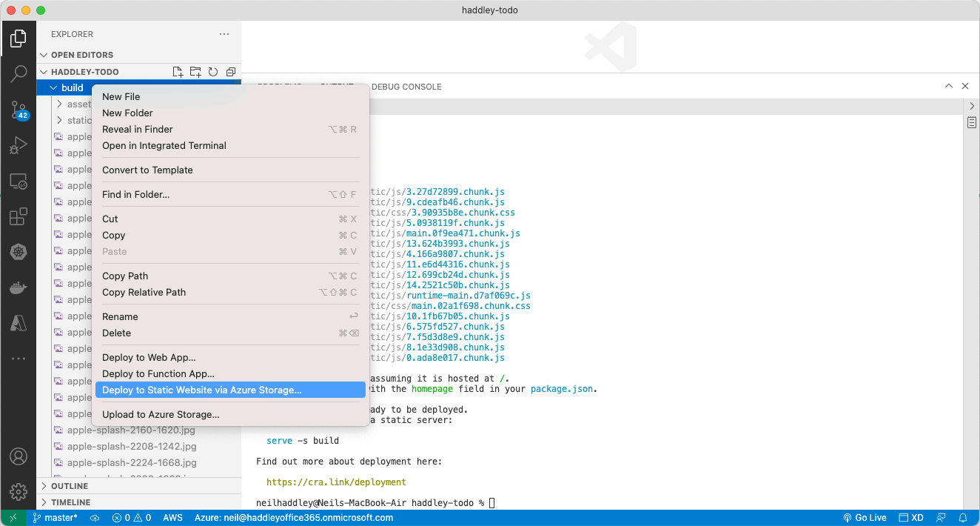Open the Manage settings gear
The width and height of the screenshot is (980, 526).
click(19, 491)
